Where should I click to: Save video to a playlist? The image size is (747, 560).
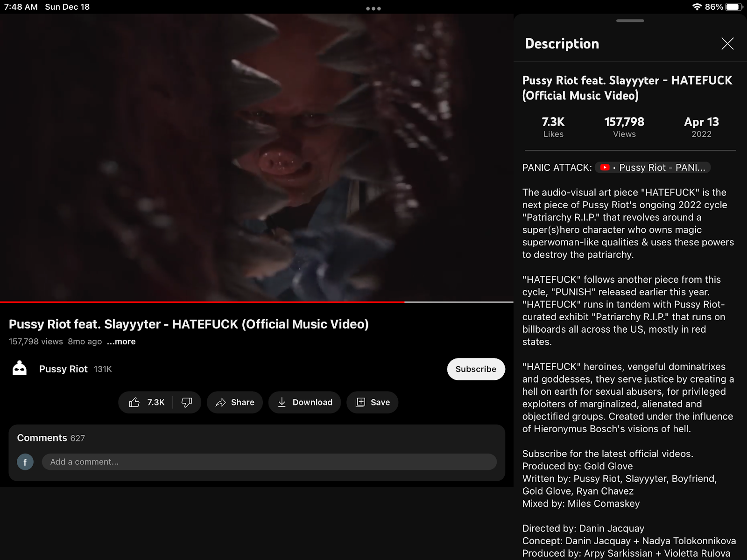372,402
